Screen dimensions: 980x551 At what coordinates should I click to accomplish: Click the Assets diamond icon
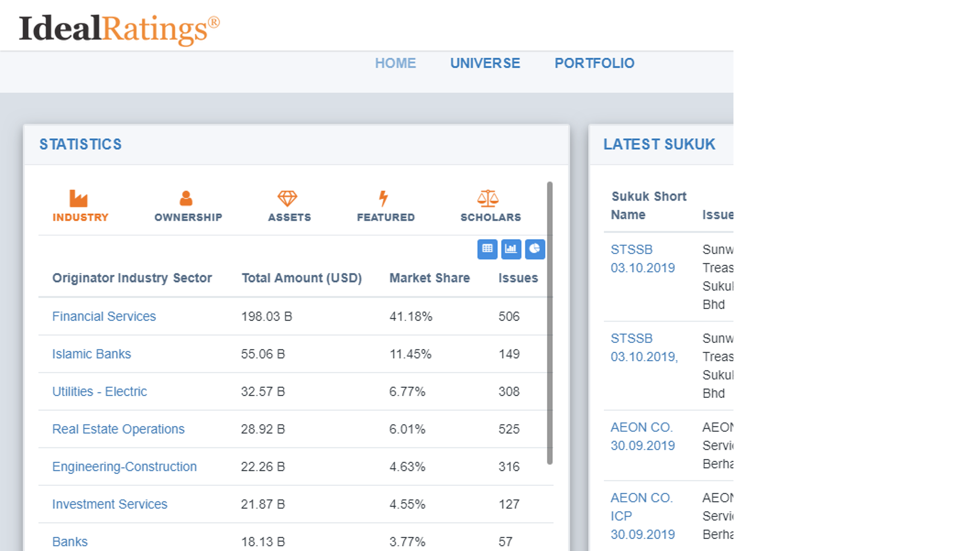click(x=287, y=198)
